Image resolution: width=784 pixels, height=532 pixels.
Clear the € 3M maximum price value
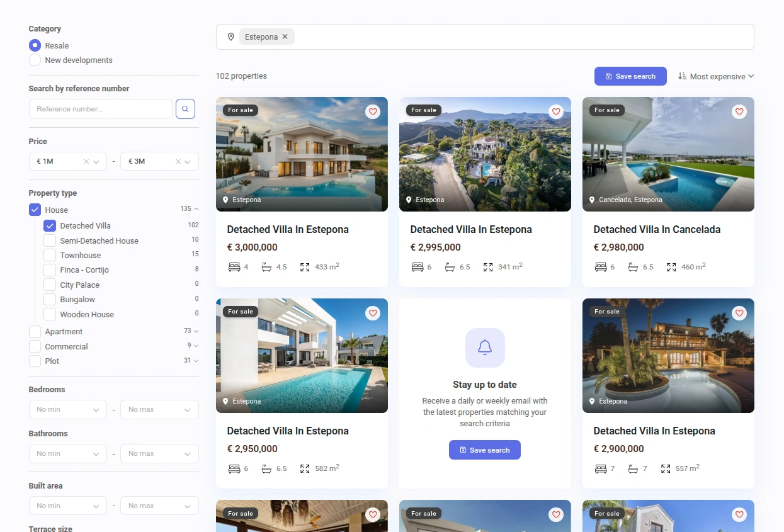pos(178,162)
